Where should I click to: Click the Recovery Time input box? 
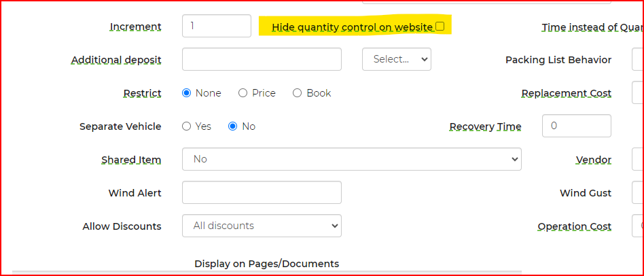point(576,126)
